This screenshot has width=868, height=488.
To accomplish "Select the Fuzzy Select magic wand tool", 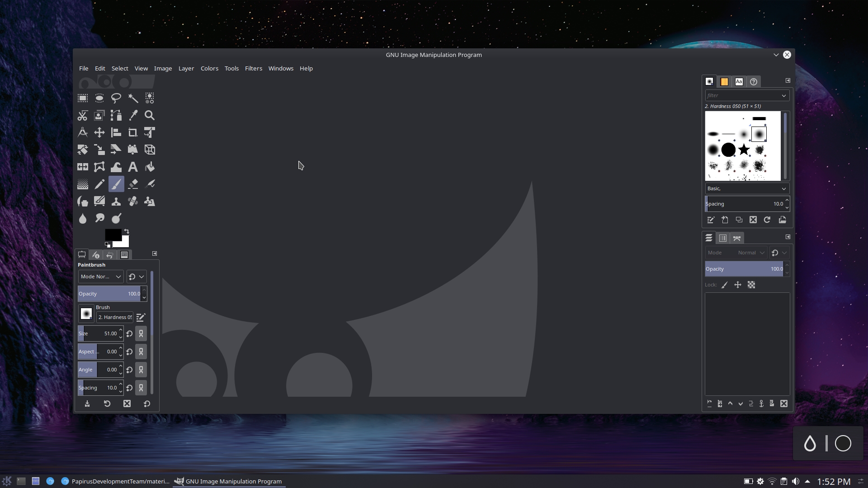I will pos(133,98).
